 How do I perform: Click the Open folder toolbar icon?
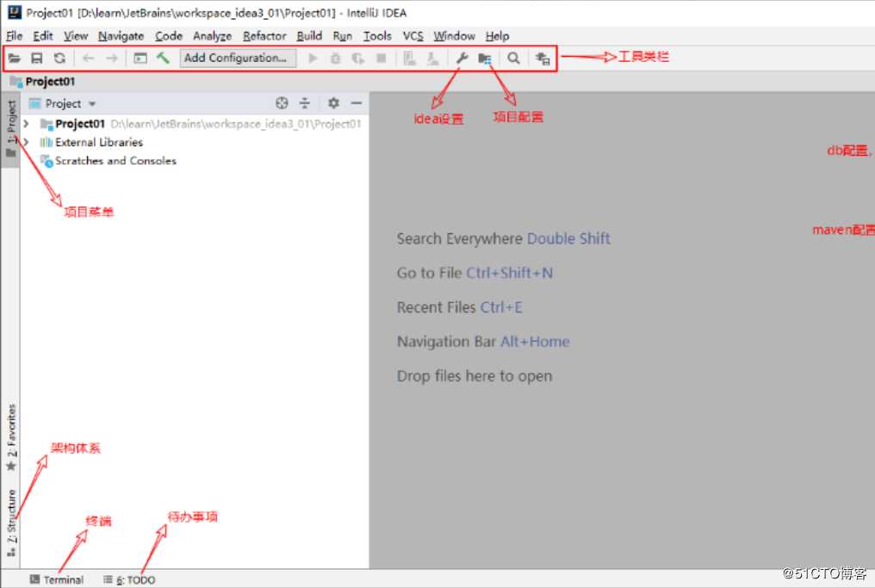coord(15,58)
